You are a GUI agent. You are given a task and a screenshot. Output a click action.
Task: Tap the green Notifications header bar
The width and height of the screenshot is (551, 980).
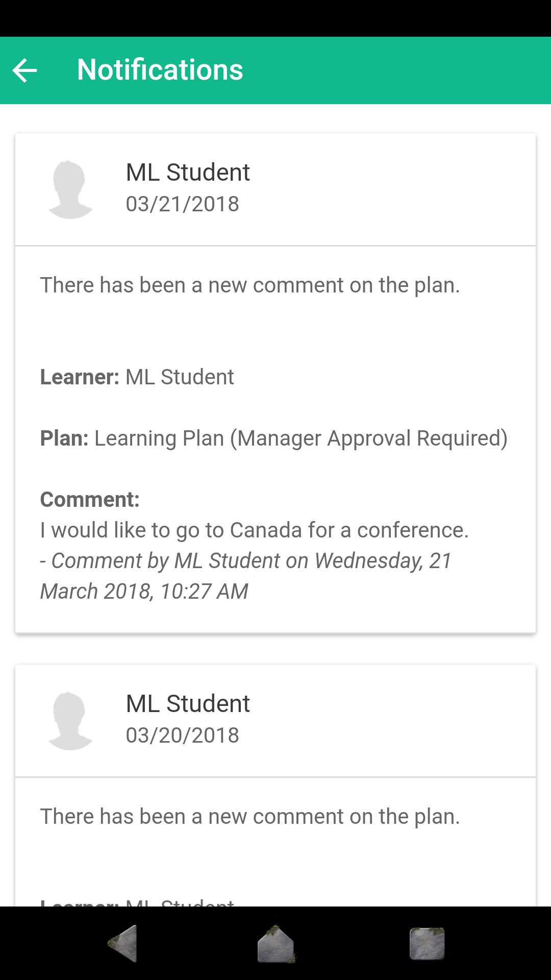275,70
